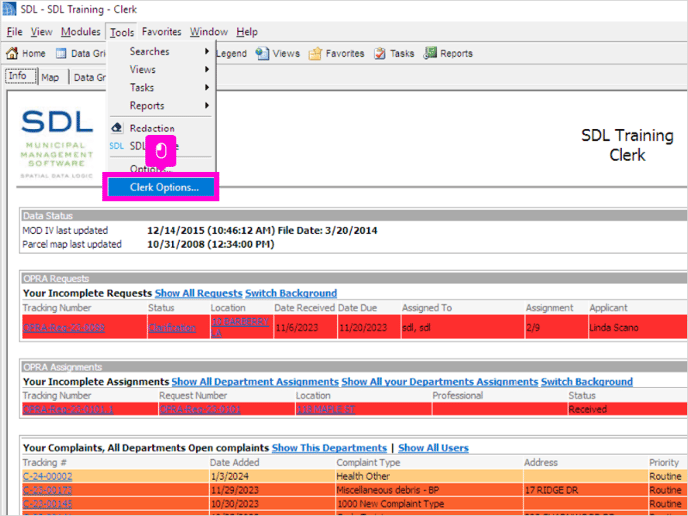Screen dimensions: 688x516
Task: Open complaint C-23-00173 link
Action: tap(47, 490)
